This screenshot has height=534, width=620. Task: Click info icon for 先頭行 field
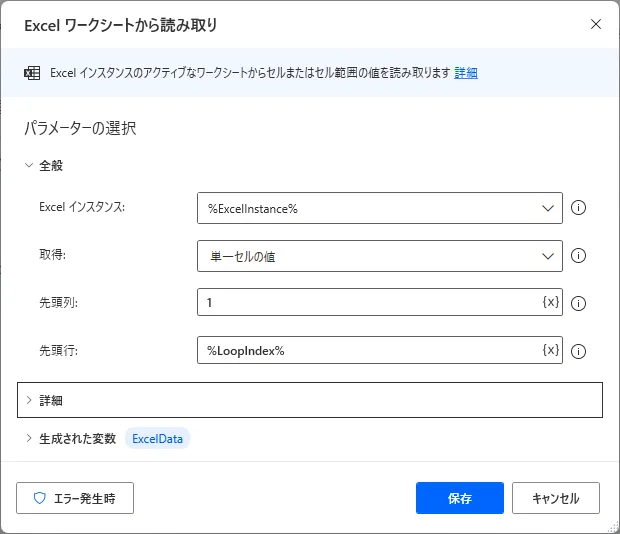(577, 351)
